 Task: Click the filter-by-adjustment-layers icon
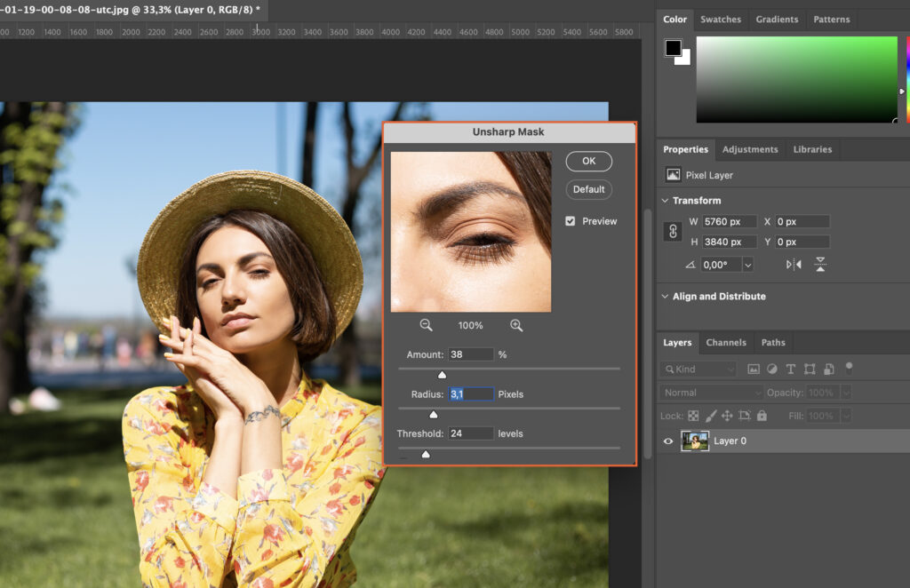coord(772,369)
